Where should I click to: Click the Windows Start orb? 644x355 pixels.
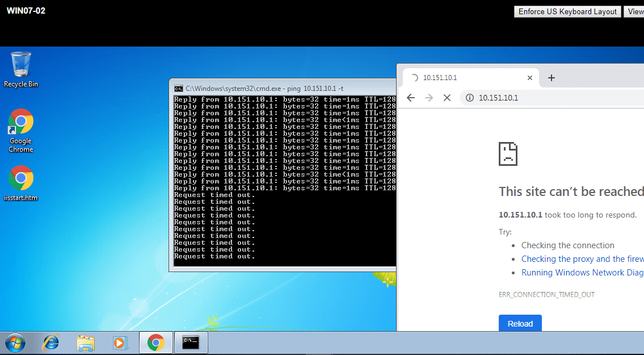(15, 343)
